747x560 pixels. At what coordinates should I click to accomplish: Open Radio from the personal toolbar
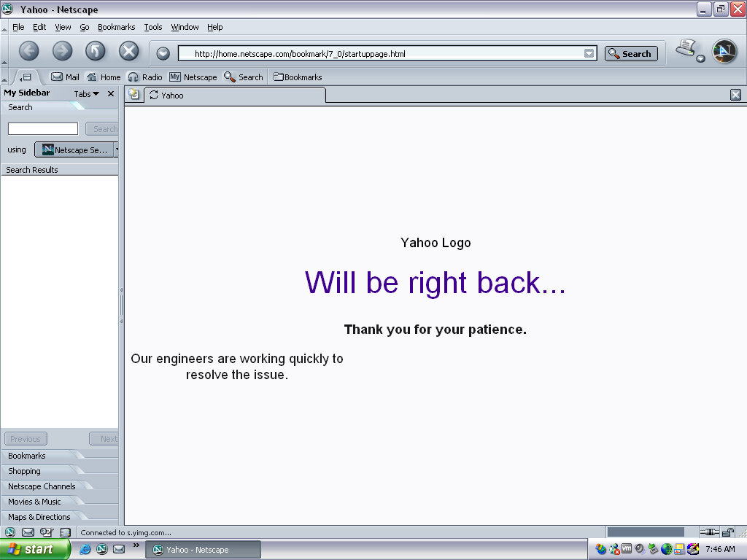[x=145, y=77]
